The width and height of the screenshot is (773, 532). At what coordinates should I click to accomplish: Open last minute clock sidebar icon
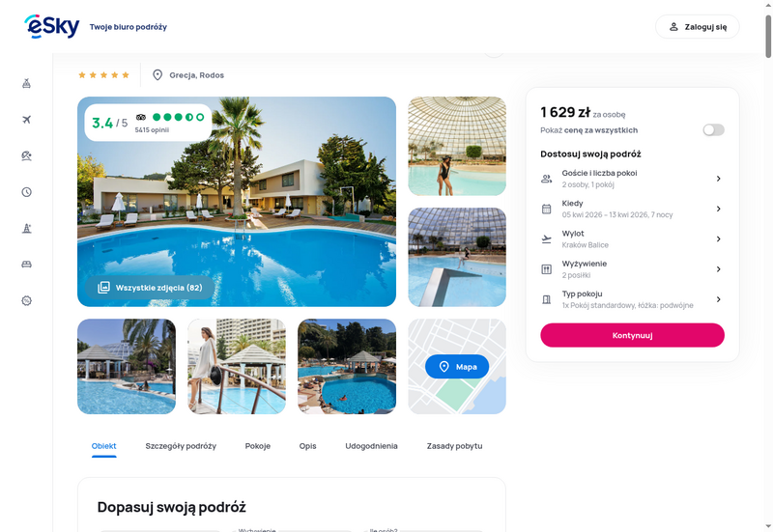coord(27,192)
